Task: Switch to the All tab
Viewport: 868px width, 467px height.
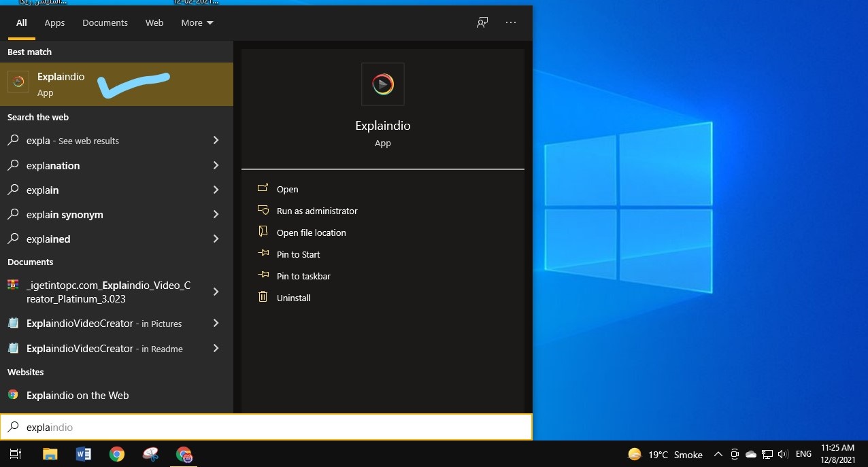Action: (22, 22)
